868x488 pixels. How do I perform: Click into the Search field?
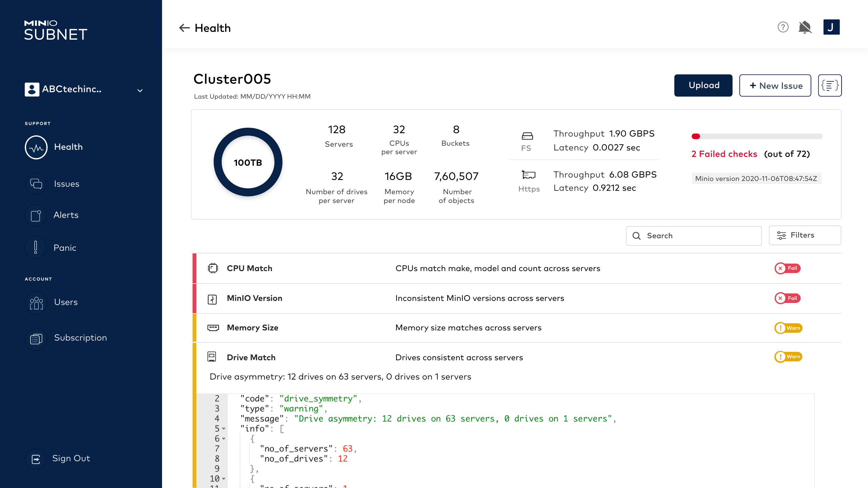pyautogui.click(x=693, y=236)
